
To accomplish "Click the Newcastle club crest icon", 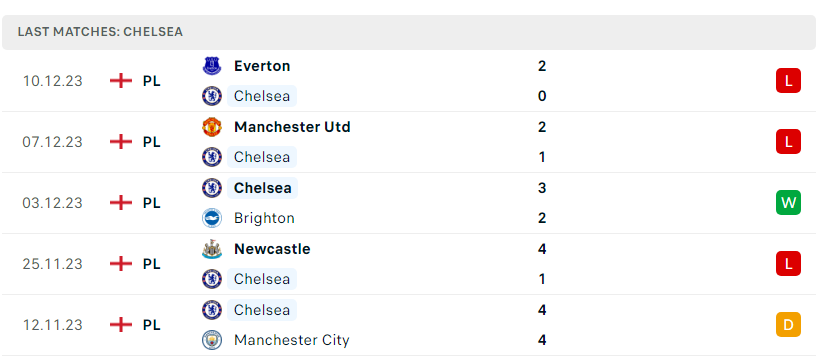I will pos(212,249).
